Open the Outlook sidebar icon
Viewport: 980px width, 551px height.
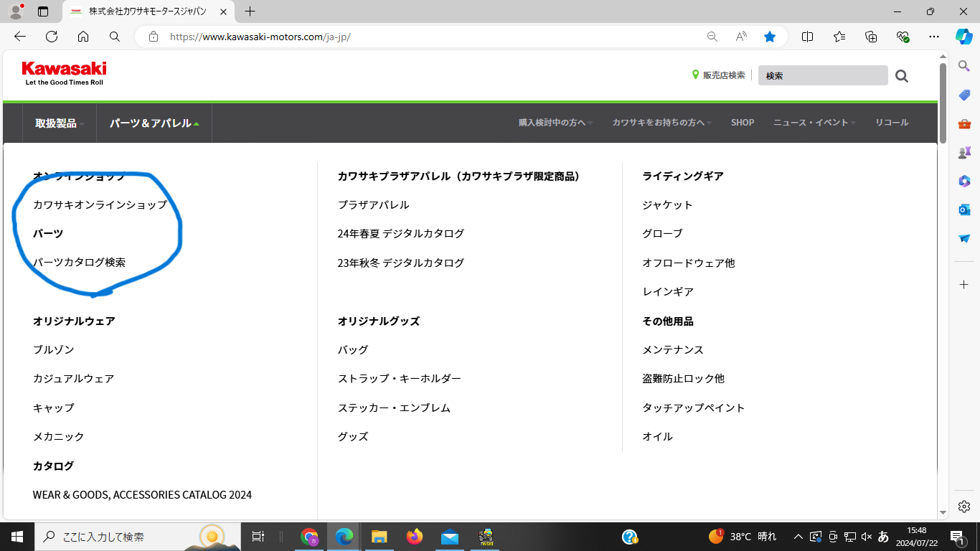(x=964, y=209)
